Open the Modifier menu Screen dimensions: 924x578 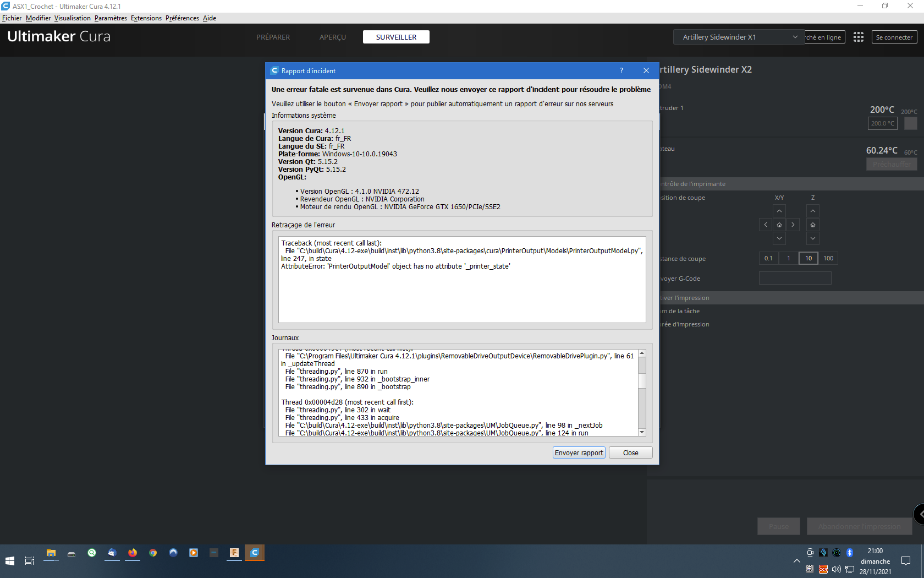[x=38, y=18]
